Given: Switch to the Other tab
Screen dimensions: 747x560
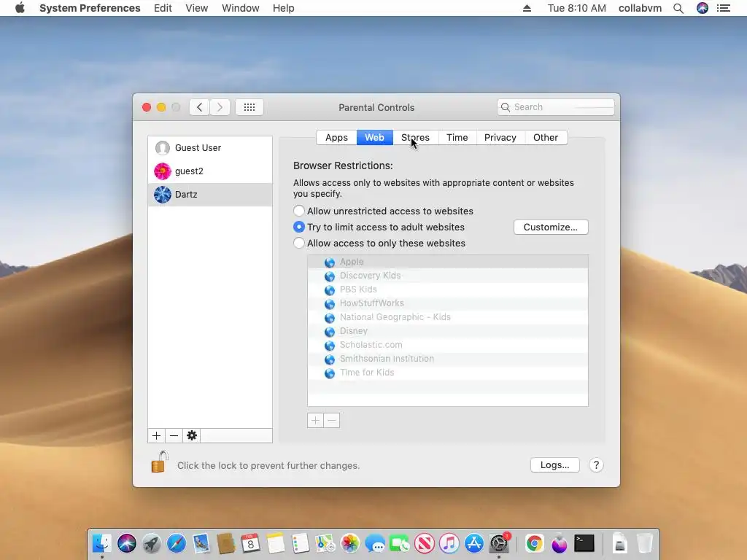Looking at the screenshot, I should [546, 138].
